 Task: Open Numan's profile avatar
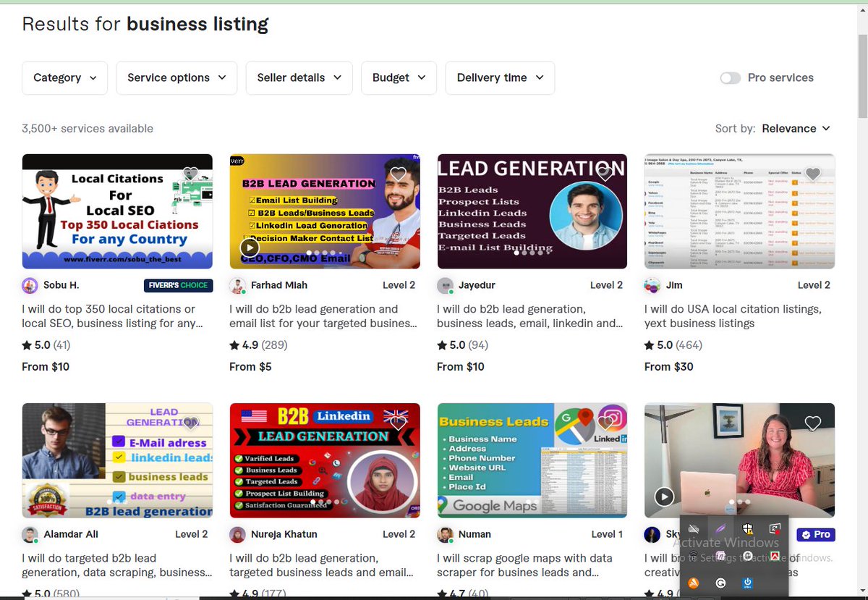[445, 534]
